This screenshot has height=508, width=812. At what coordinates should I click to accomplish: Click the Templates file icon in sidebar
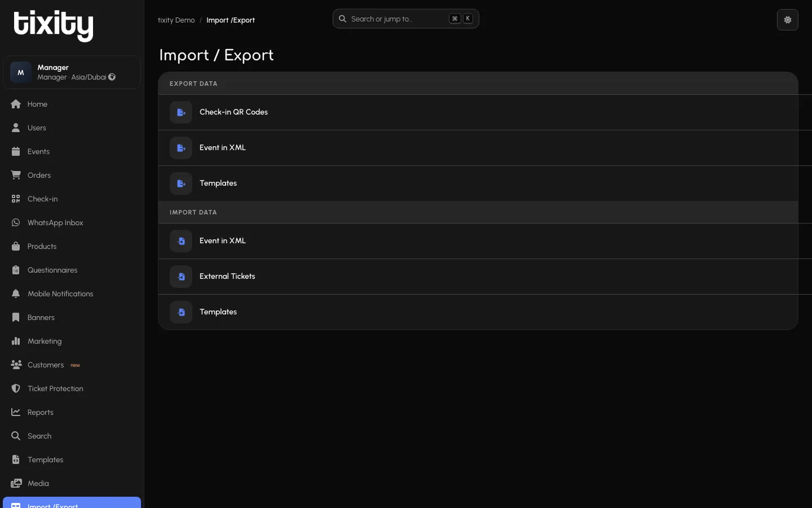pos(16,460)
